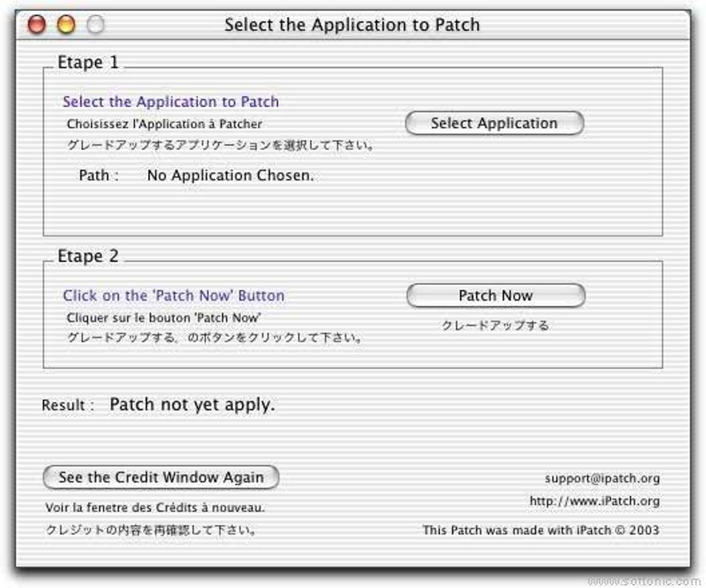Click the Japanese caption under Patch Now

point(495,325)
